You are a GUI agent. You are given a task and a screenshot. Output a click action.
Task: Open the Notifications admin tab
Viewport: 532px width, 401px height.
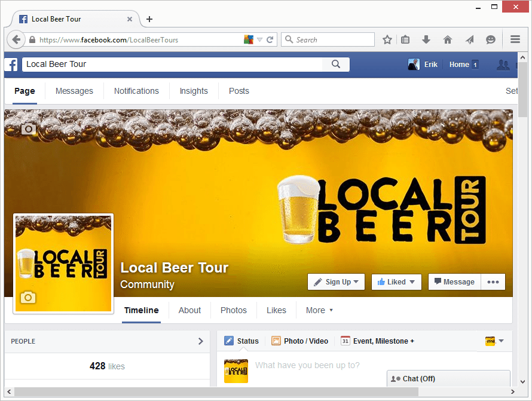[x=136, y=91]
